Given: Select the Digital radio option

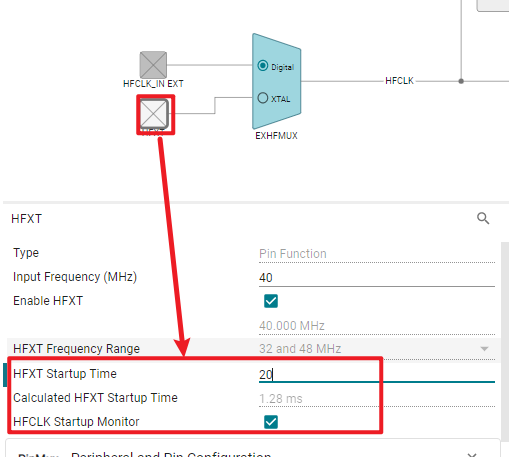Looking at the screenshot, I should 263,66.
